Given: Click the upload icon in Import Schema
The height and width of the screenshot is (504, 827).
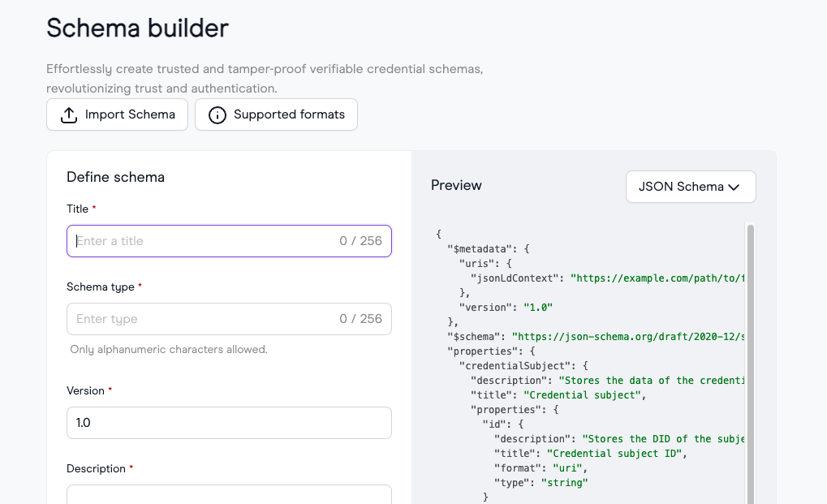Looking at the screenshot, I should tap(68, 115).
